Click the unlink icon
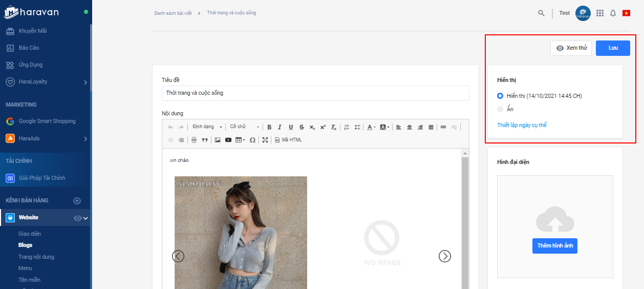 [454, 127]
